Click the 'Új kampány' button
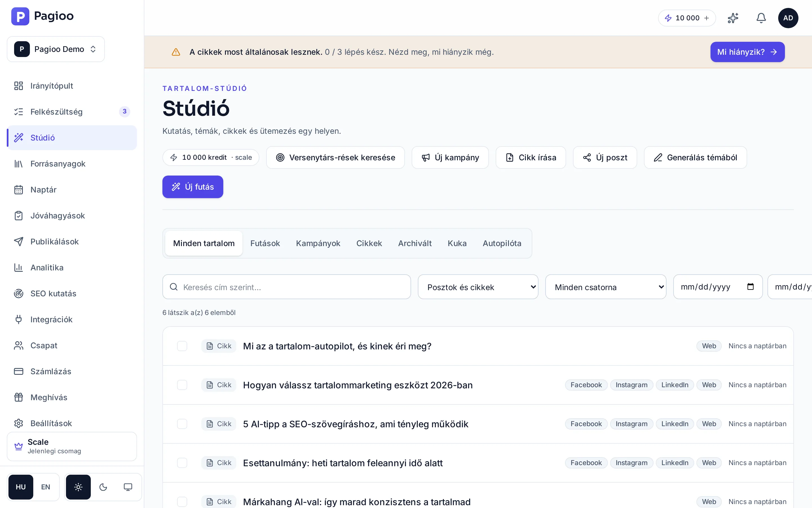 coord(450,157)
